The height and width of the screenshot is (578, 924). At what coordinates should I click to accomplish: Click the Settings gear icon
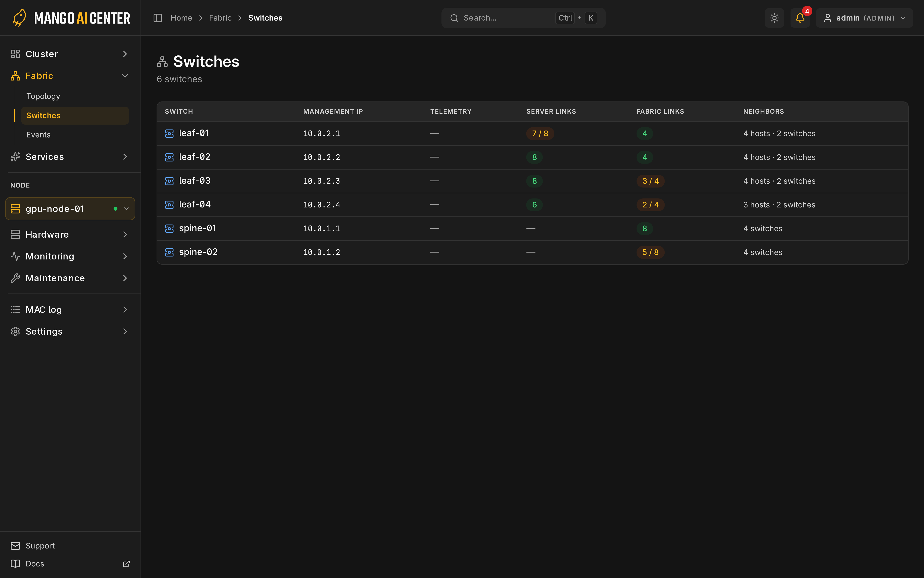[x=15, y=331]
